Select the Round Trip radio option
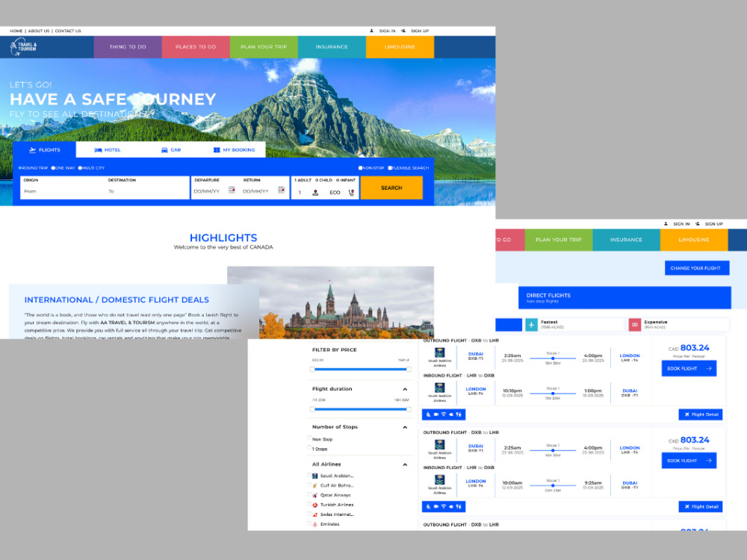This screenshot has width=747, height=560. pyautogui.click(x=20, y=168)
